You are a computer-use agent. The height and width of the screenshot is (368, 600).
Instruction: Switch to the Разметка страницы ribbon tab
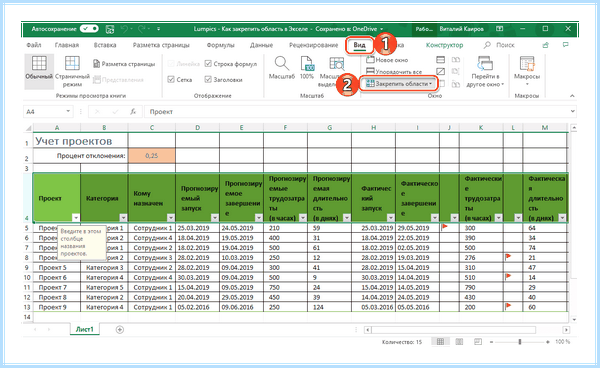pyautogui.click(x=161, y=45)
